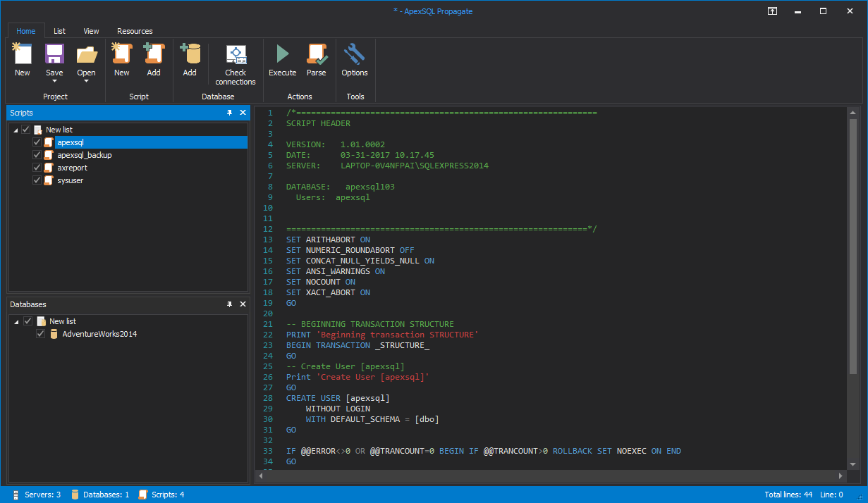868x503 pixels.
Task: Add a database in the Database group
Action: 190,60
